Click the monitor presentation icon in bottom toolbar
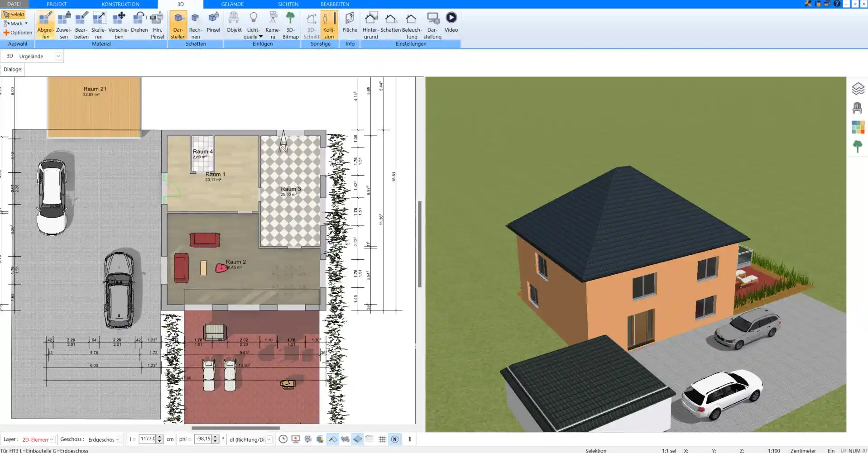 (296, 439)
